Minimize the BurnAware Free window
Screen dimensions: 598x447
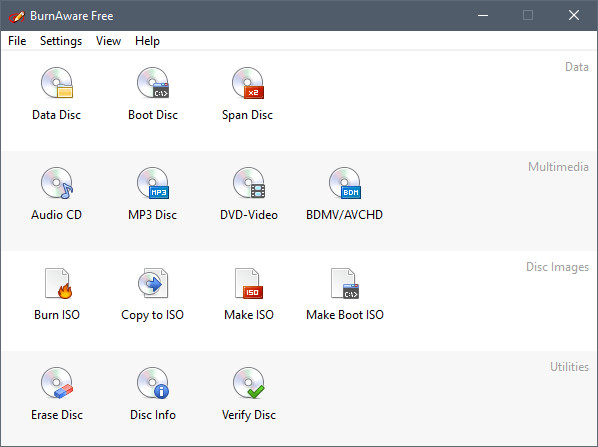[x=483, y=15]
